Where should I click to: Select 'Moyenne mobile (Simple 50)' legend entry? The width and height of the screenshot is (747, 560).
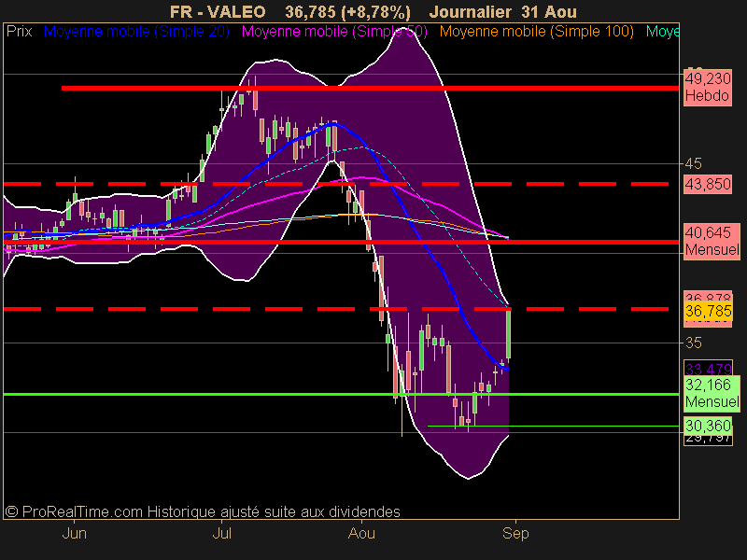[334, 32]
